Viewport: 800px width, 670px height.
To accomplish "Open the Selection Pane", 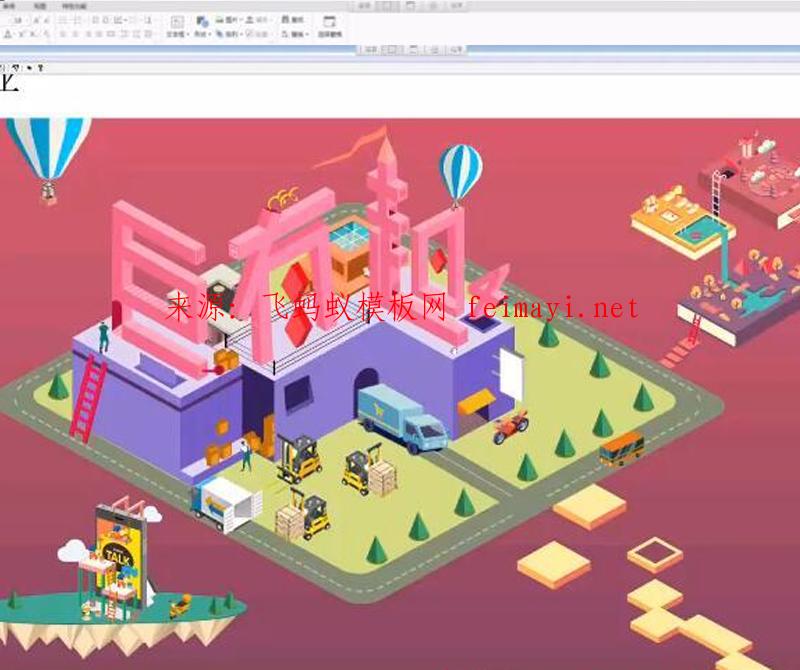I will [x=329, y=24].
